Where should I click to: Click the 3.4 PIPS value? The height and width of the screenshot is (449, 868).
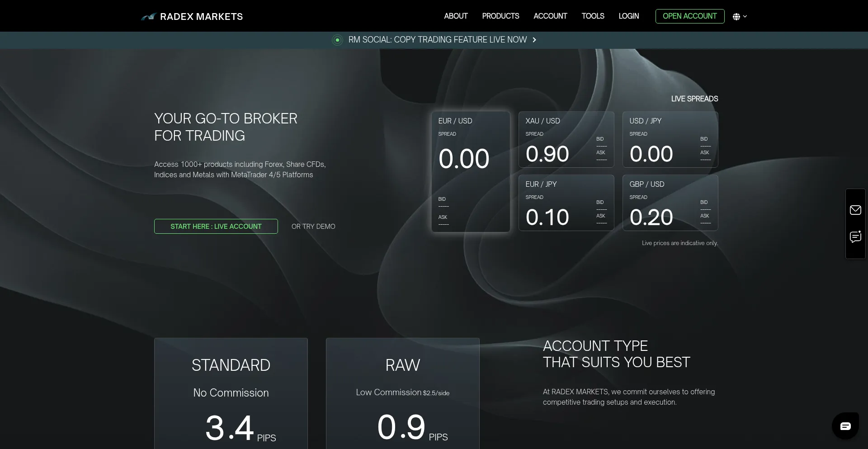(x=241, y=428)
